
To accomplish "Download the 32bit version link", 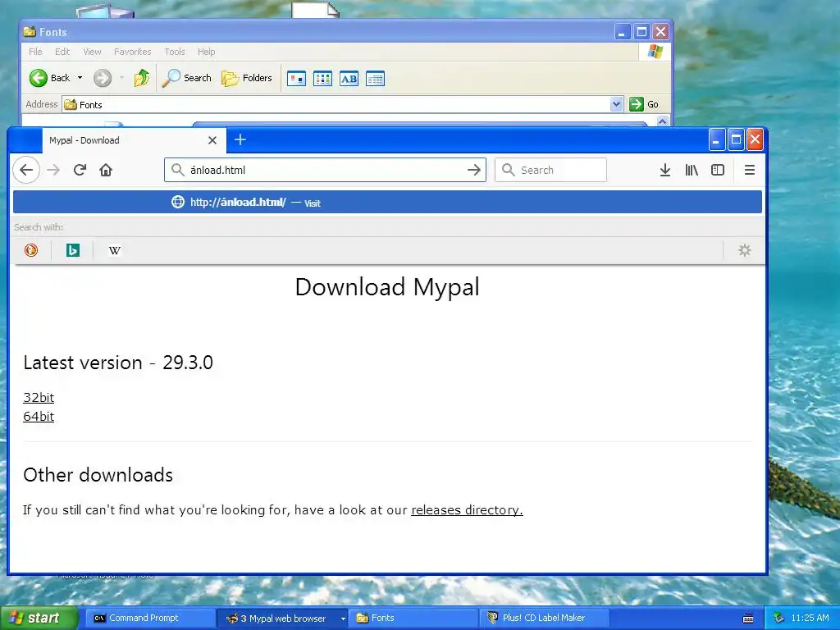I will pyautogui.click(x=39, y=398).
